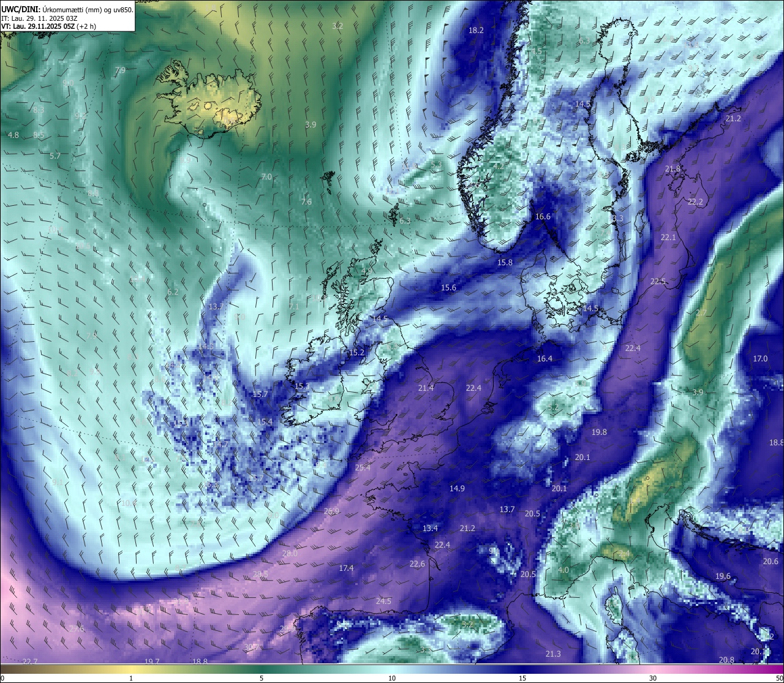Click the UWC/DINI Úrkomumætti title line
This screenshot has width=784, height=683.
click(67, 10)
